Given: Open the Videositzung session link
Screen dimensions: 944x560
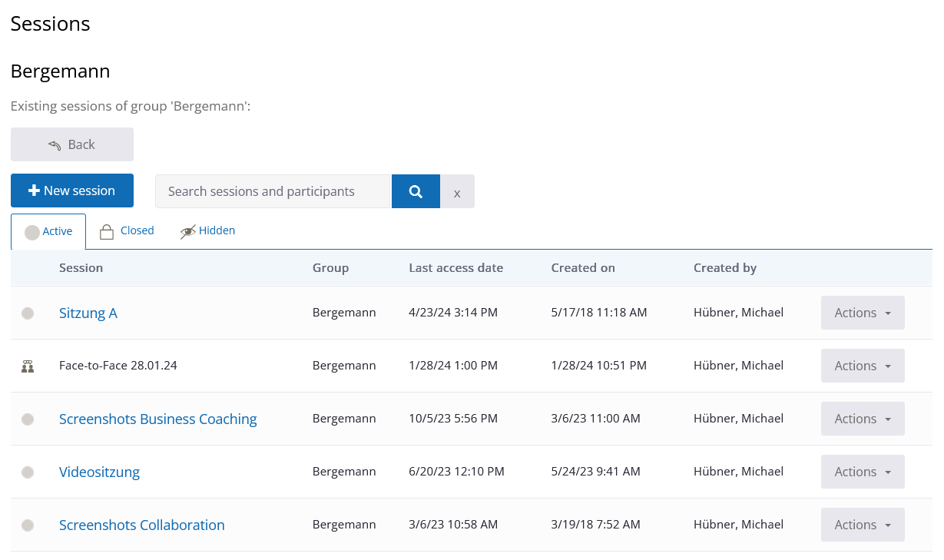Looking at the screenshot, I should [x=100, y=472].
